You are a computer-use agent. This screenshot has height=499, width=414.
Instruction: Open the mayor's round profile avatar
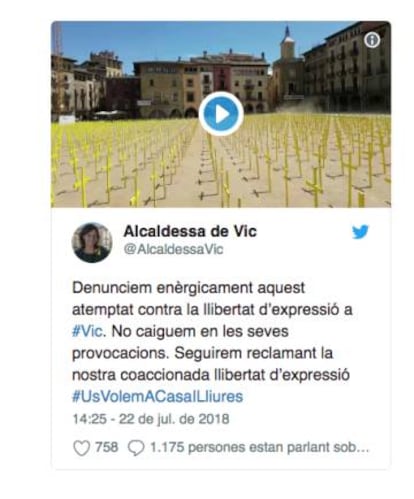tap(92, 243)
